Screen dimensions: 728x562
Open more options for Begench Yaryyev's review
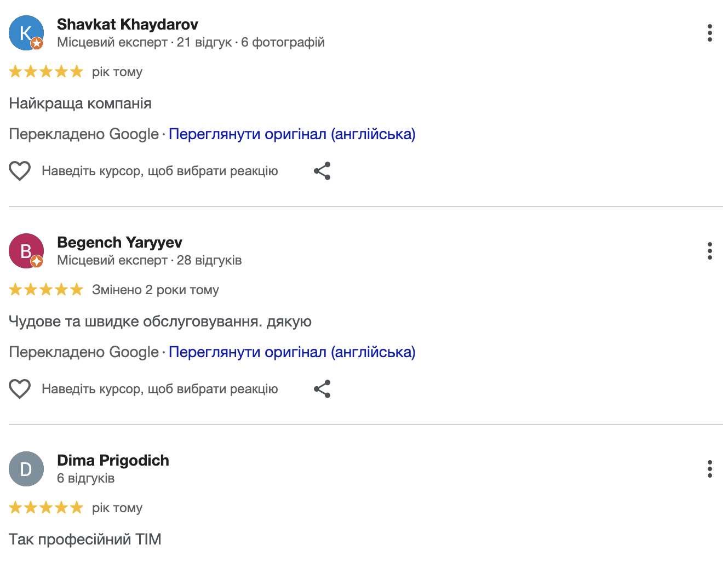pos(709,251)
